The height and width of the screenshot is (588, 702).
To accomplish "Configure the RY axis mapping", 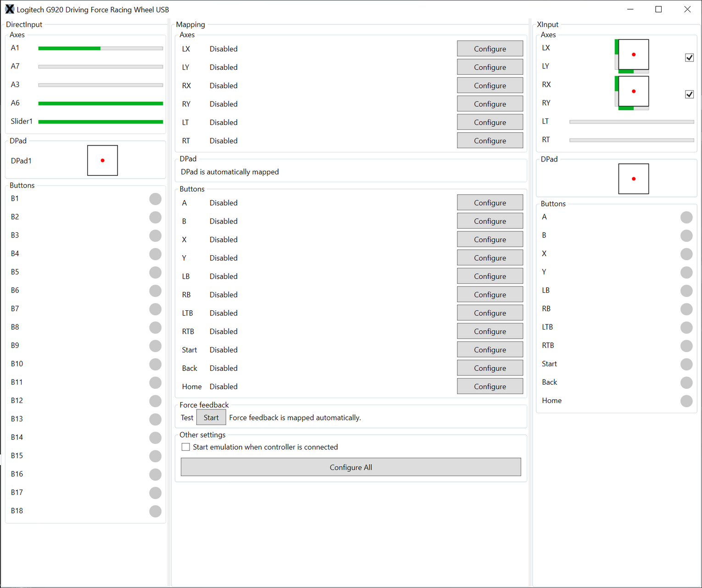I will [x=490, y=104].
